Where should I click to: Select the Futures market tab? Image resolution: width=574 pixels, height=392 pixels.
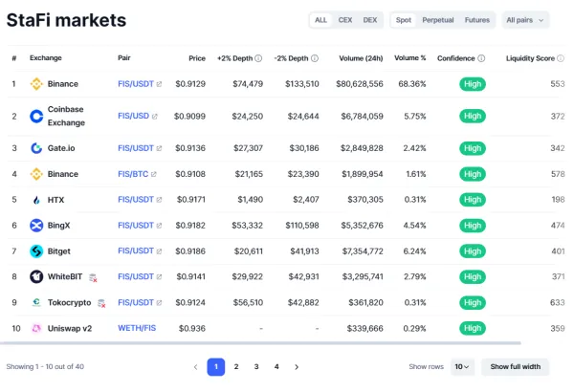coord(476,20)
